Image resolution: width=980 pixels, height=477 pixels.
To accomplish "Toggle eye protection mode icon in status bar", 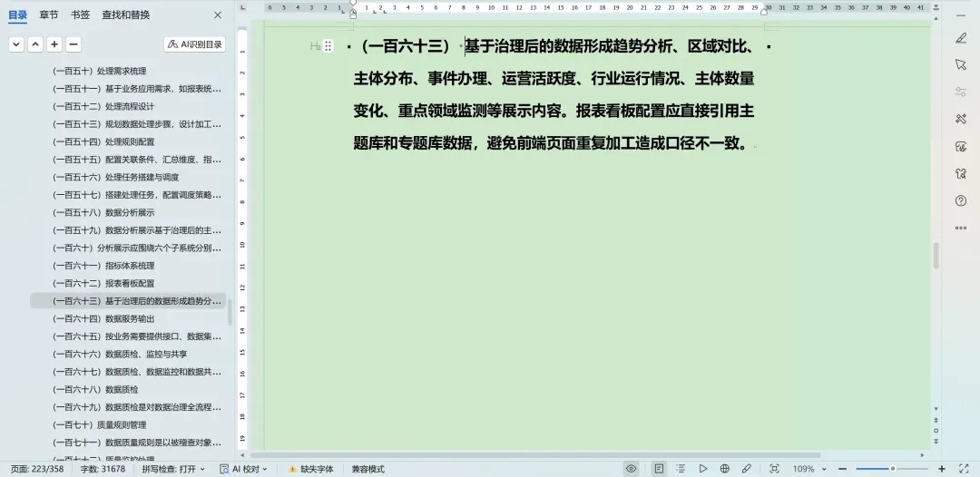I will pos(632,468).
